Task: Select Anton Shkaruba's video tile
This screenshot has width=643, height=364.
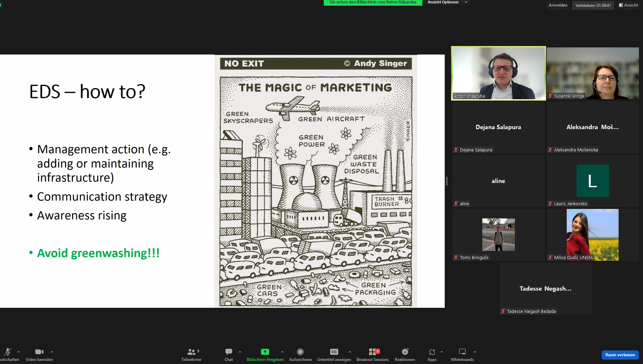Action: click(498, 73)
